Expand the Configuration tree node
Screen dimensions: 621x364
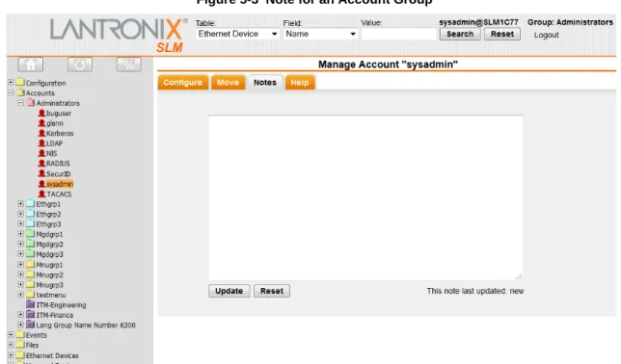11,82
